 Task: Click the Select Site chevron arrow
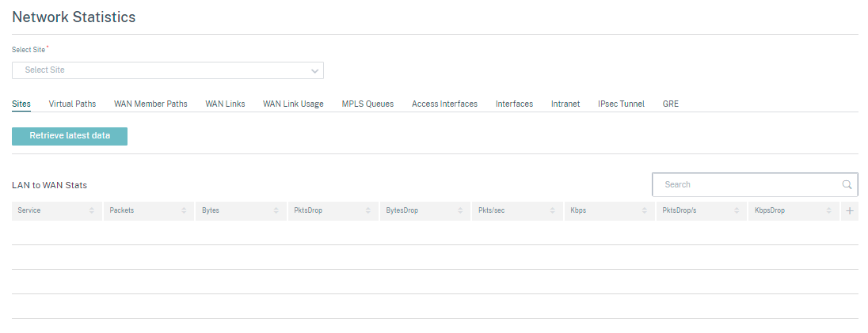pos(315,71)
